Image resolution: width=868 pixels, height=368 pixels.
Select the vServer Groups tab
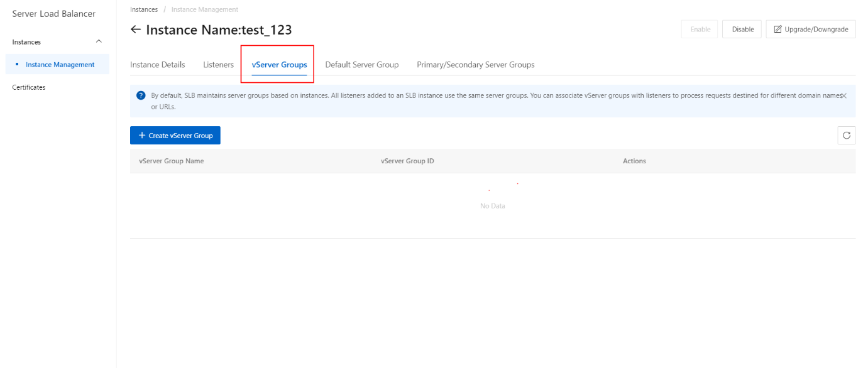(x=279, y=65)
